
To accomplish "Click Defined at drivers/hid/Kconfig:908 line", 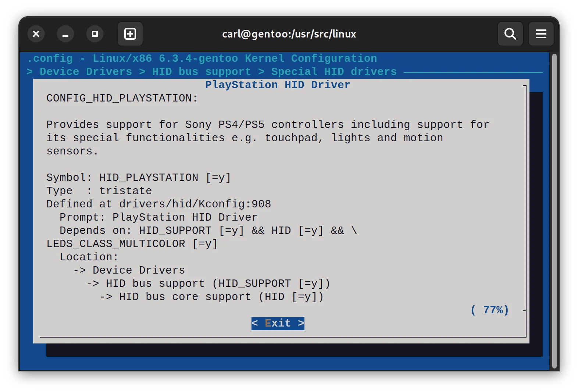I will click(159, 204).
